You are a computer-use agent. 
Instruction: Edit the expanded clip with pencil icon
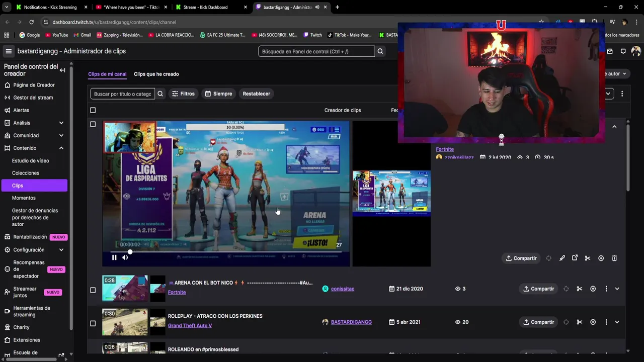[562, 258]
